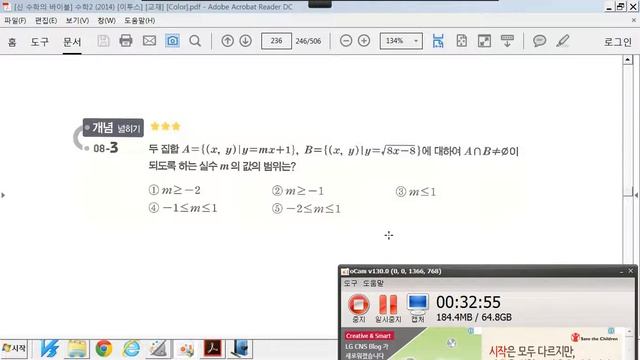Click the Creative & Smart ad banner
Viewport: 640px width, 360px height.
pos(369,336)
